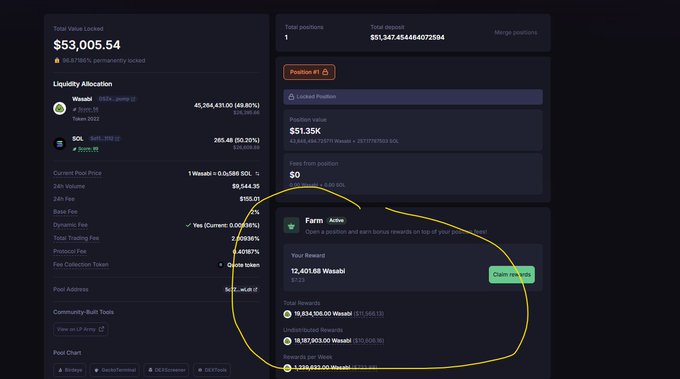Select the Position #1 tab
The height and width of the screenshot is (379, 680).
click(x=309, y=72)
